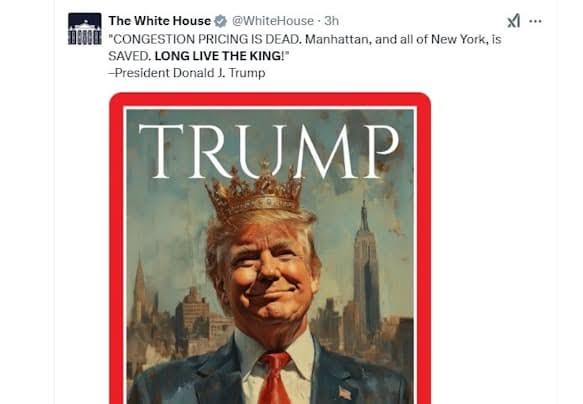Click the bold LONG LIVE THE KING text
Screen dimensions: 583x404
point(219,56)
